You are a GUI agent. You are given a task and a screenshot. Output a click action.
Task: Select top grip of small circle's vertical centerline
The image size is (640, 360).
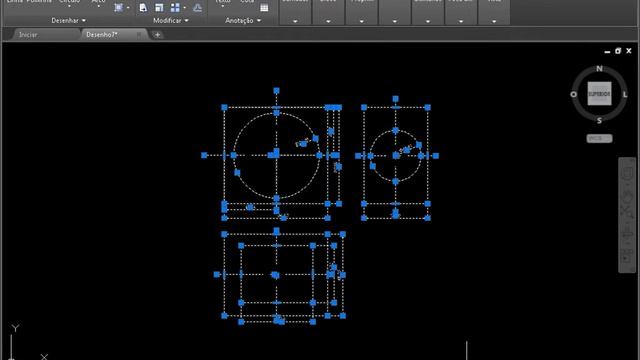(395, 99)
